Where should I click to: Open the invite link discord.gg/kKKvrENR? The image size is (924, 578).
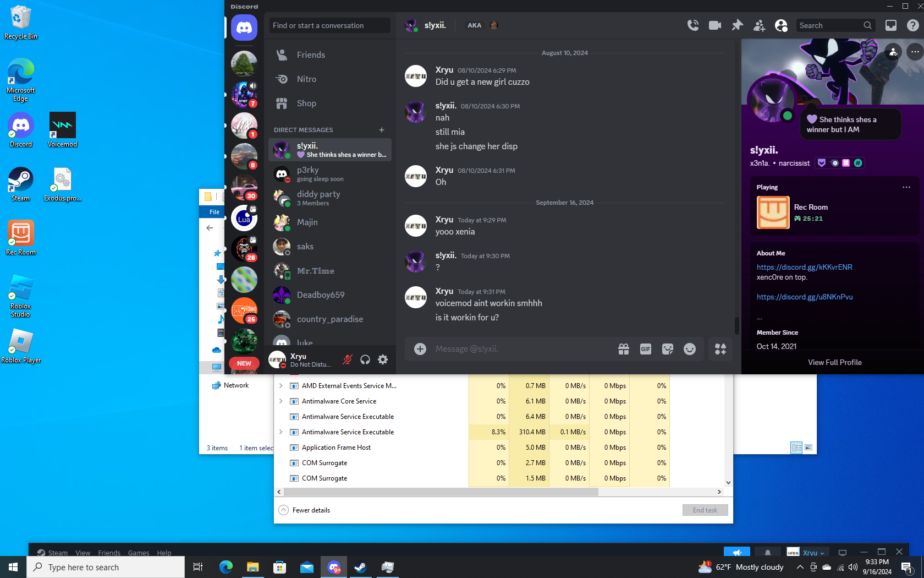click(x=805, y=267)
